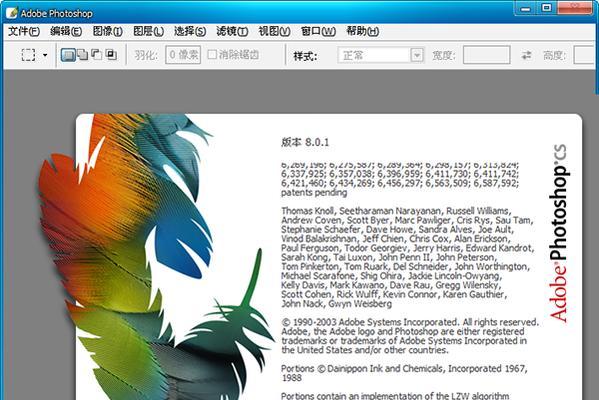599x400 pixels.
Task: Choose Subtract from Selection mode icon
Action: click(x=97, y=55)
